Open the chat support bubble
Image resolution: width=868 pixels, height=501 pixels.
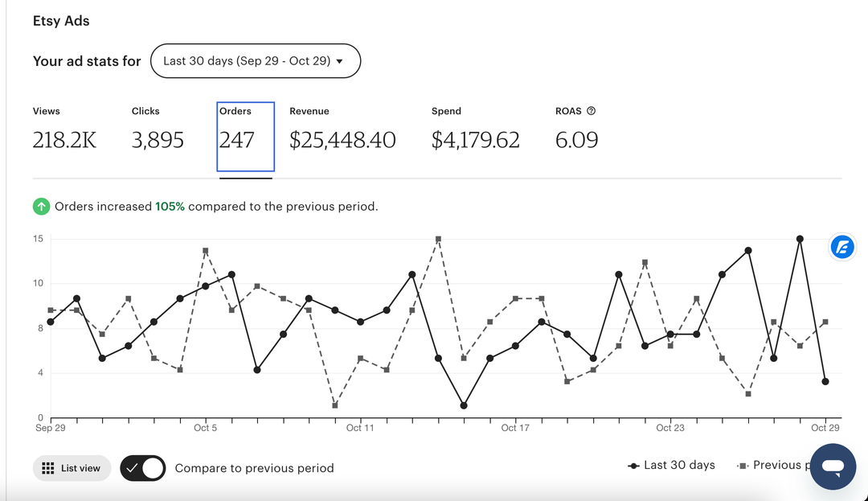tap(833, 466)
